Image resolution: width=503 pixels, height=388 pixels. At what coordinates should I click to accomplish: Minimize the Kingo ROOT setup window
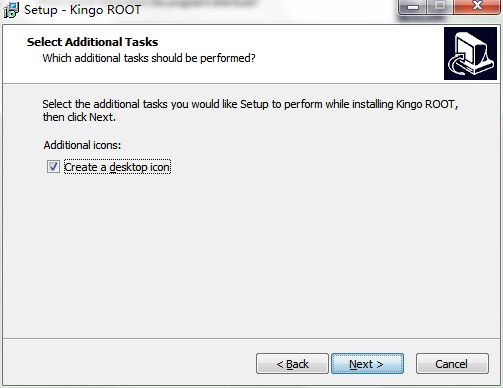(x=412, y=7)
